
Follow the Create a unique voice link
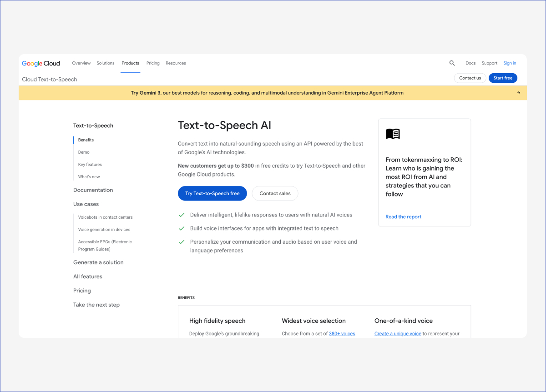[398, 333]
